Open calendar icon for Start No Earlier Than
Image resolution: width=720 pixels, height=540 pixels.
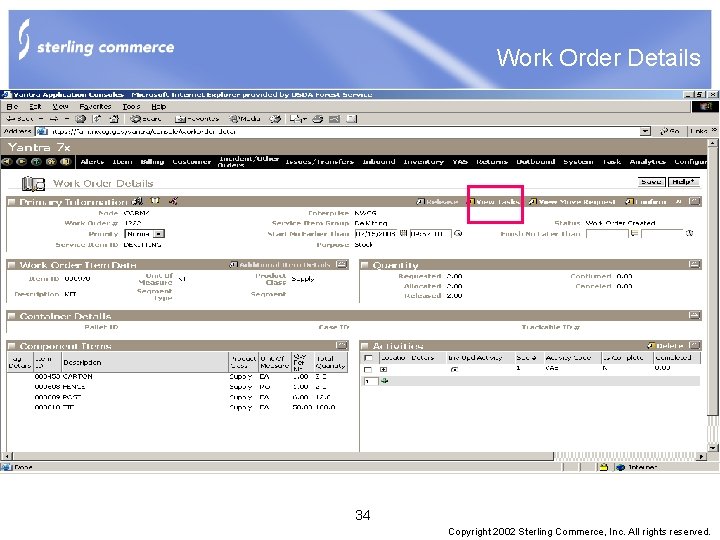click(403, 233)
